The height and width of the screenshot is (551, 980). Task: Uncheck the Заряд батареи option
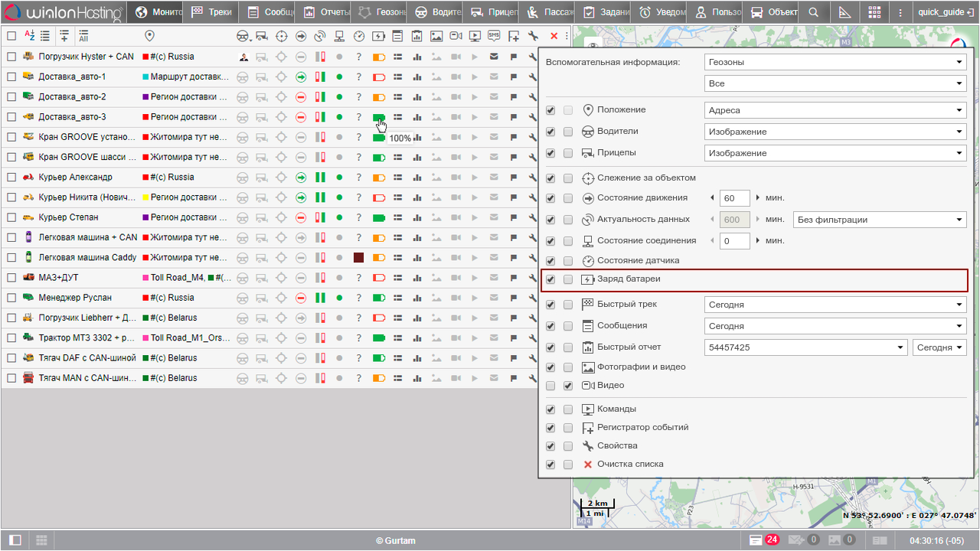[x=550, y=280]
